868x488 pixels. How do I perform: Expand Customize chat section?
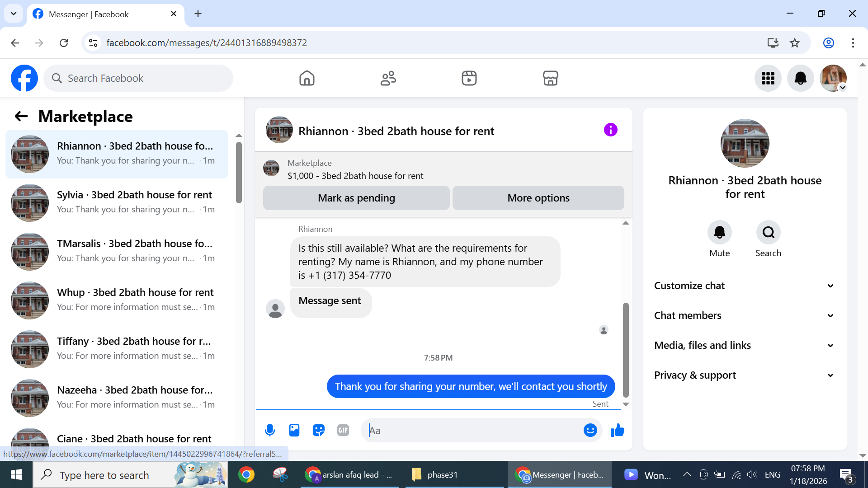[x=744, y=286]
